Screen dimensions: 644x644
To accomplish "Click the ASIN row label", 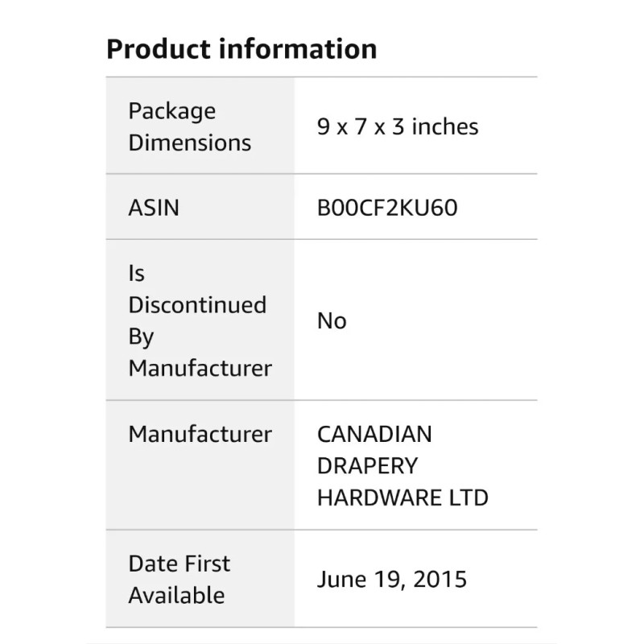I will point(154,208).
